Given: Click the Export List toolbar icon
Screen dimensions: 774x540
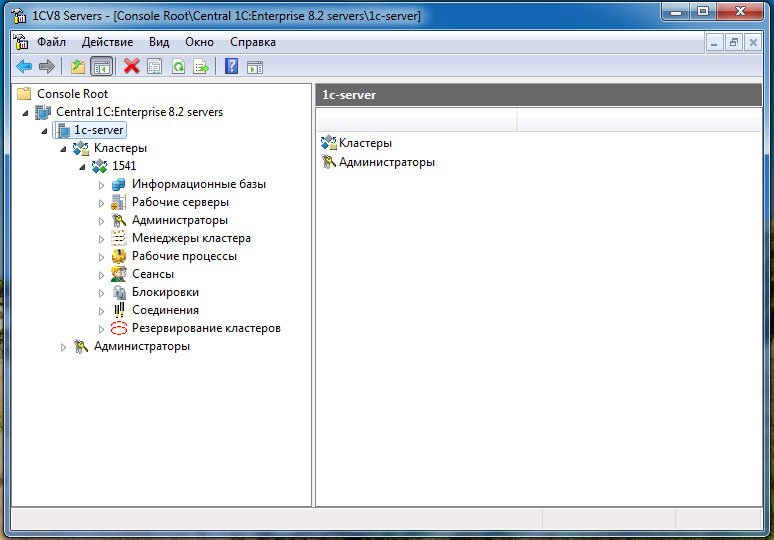Looking at the screenshot, I should (x=201, y=67).
